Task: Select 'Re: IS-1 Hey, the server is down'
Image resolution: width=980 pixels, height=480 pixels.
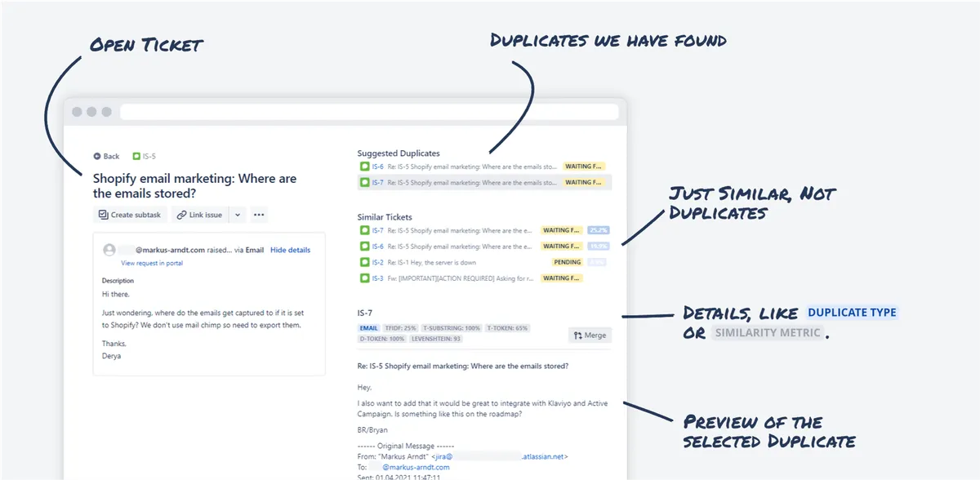Action: (431, 262)
